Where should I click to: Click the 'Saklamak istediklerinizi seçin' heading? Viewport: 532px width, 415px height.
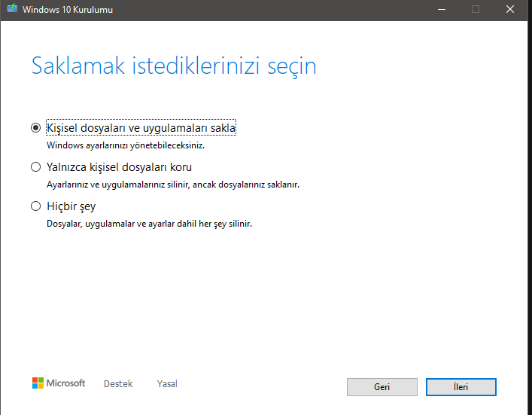(174, 66)
